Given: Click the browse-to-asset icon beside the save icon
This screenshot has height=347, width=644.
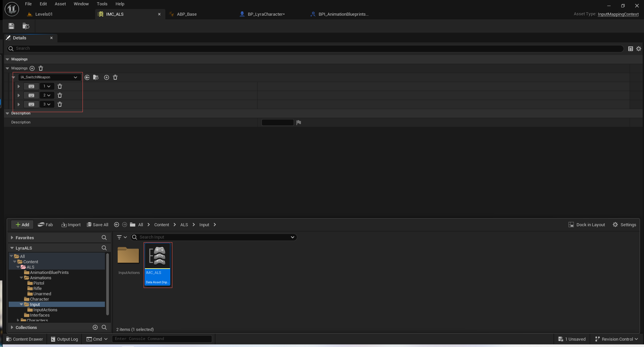Looking at the screenshot, I should coord(26,26).
